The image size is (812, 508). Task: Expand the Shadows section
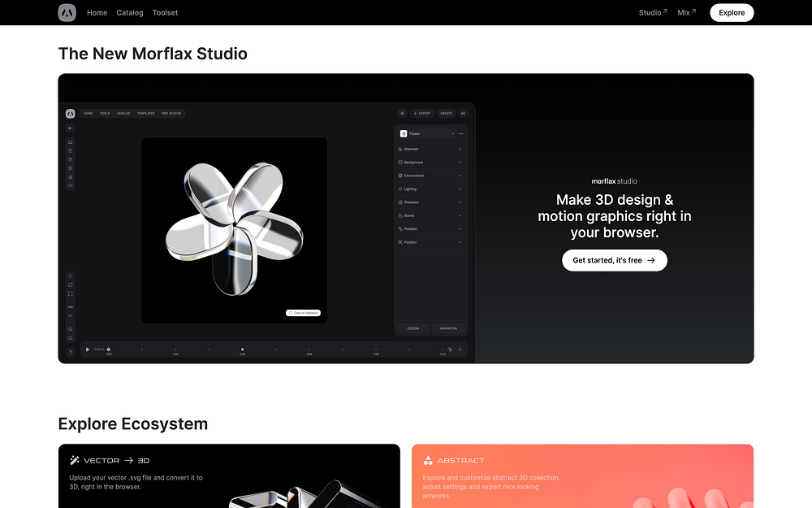coord(430,202)
